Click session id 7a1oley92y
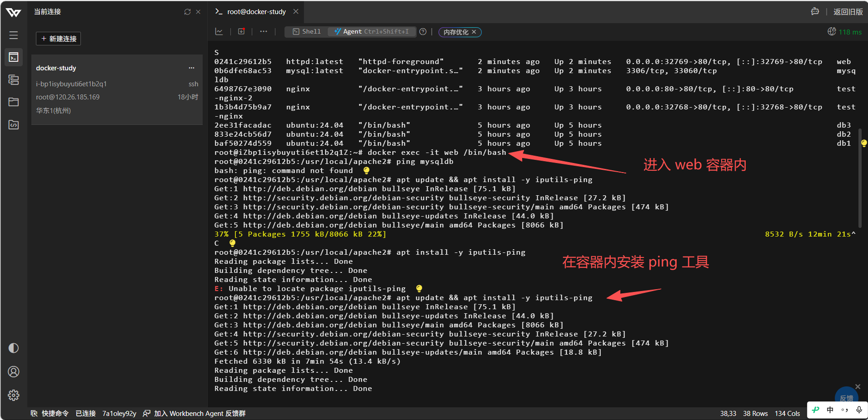The width and height of the screenshot is (868, 420). pos(119,413)
